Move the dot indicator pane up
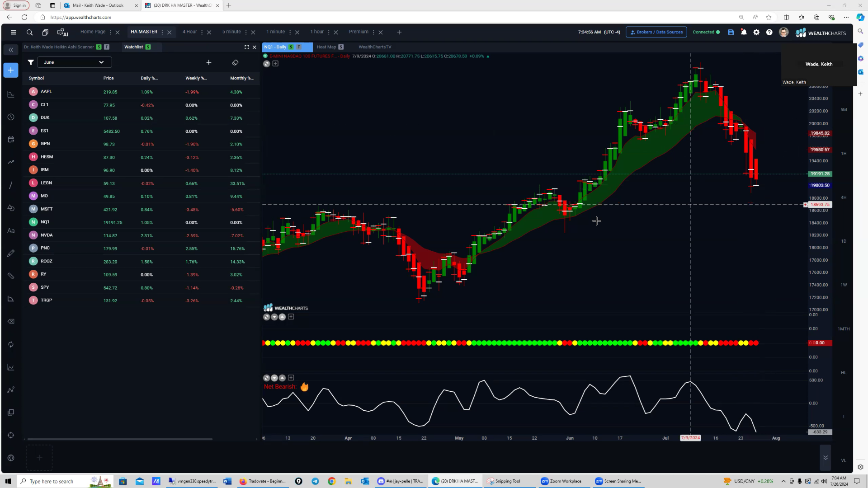Image resolution: width=868 pixels, height=488 pixels. point(282,317)
